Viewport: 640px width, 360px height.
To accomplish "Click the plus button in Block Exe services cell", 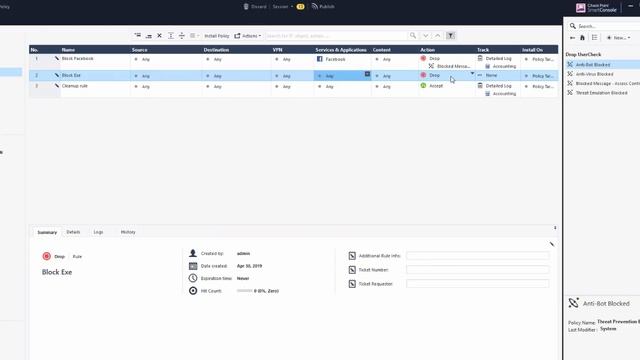I will point(367,74).
